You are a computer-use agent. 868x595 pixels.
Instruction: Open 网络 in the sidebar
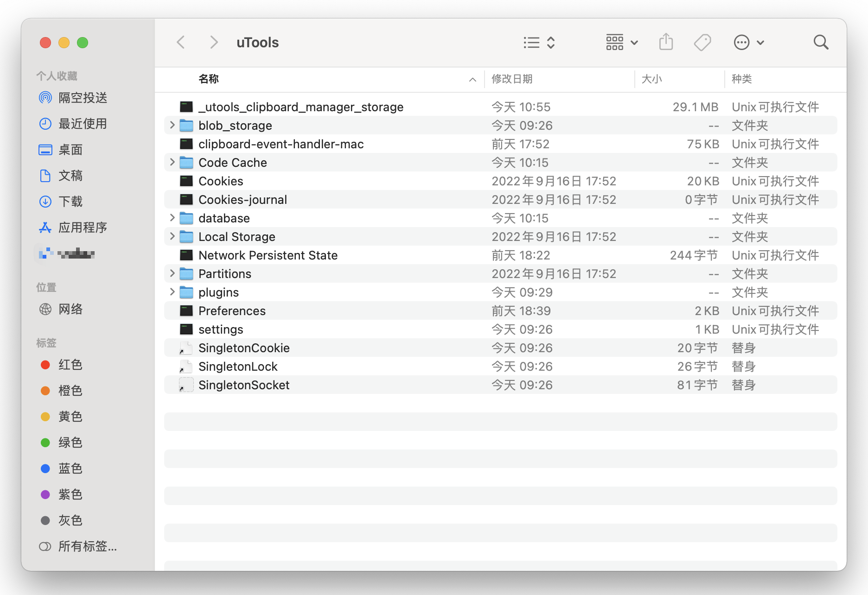point(61,309)
